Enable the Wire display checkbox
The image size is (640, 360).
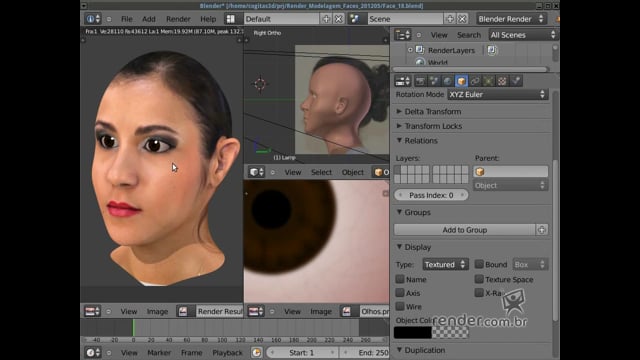pyautogui.click(x=400, y=306)
